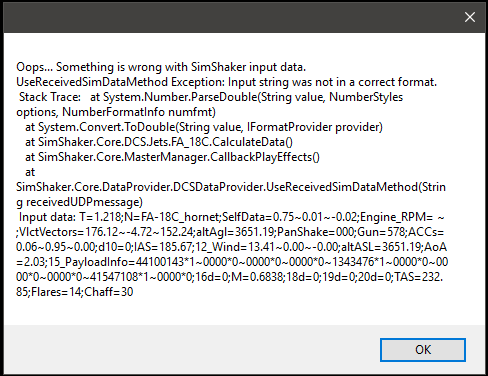Close the error dialog with the X
The width and height of the screenshot is (488, 376).
pos(470,17)
